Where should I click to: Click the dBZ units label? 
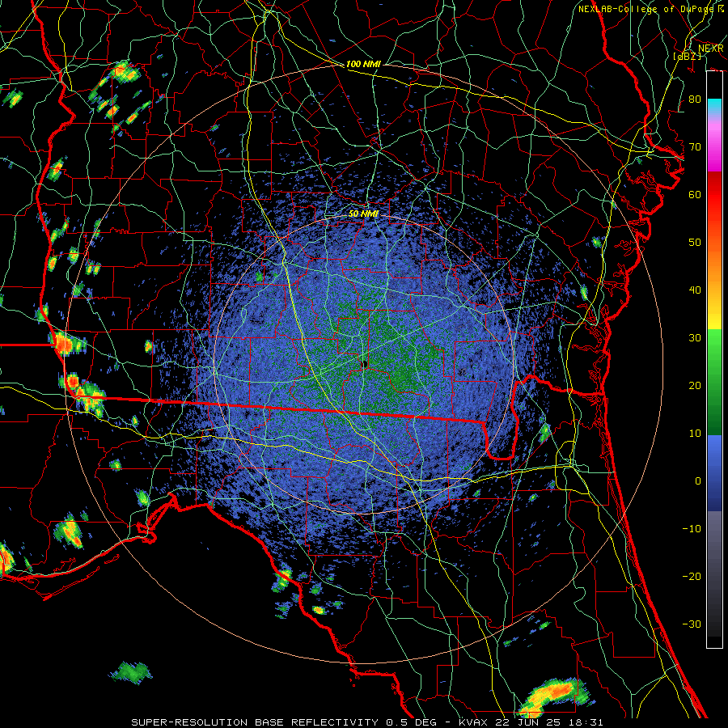(687, 56)
